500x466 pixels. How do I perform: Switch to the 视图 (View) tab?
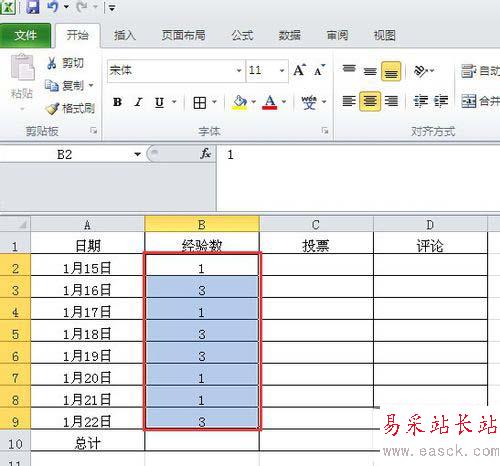pyautogui.click(x=384, y=35)
